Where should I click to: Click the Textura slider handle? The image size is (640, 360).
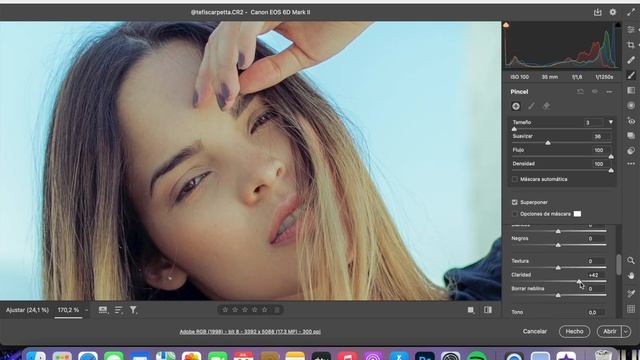click(x=558, y=268)
